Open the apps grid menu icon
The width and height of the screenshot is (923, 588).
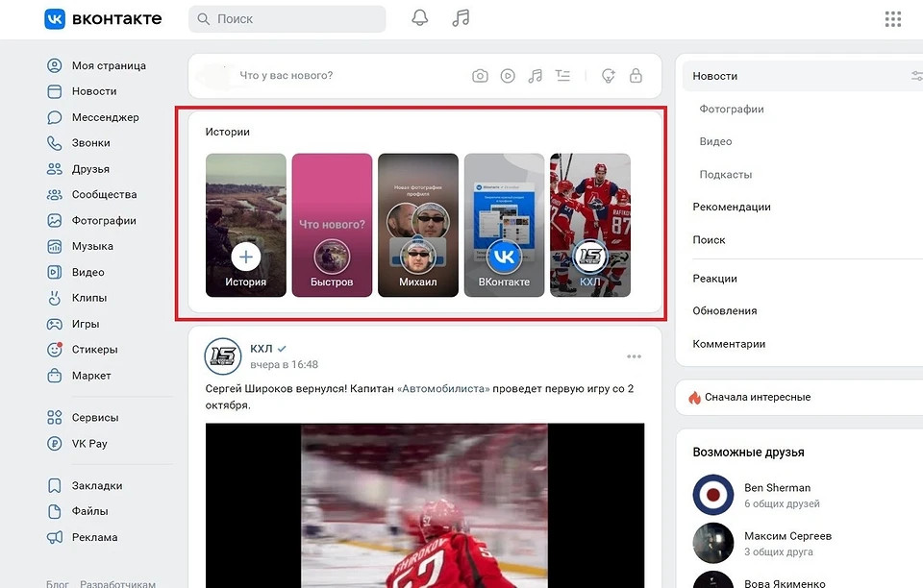pyautogui.click(x=892, y=19)
